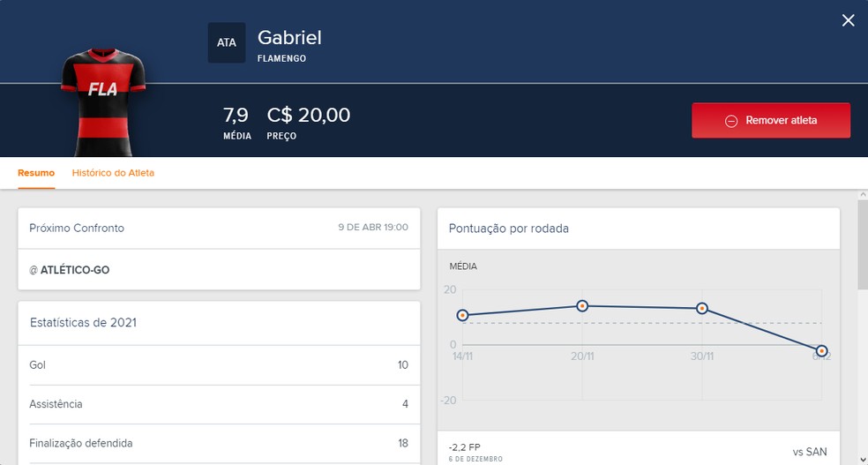Screen dimensions: 868x465
Task: Open the Atlético-GO next match row
Action: tap(220, 270)
